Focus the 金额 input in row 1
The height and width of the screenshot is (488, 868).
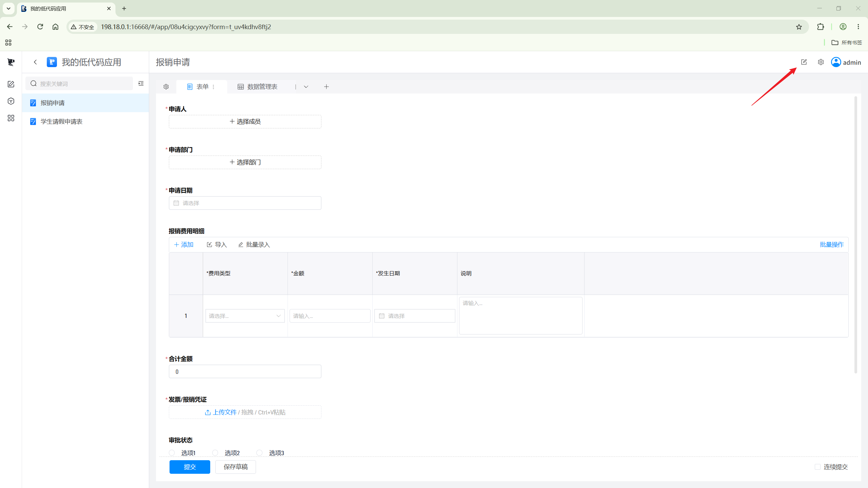click(x=330, y=316)
